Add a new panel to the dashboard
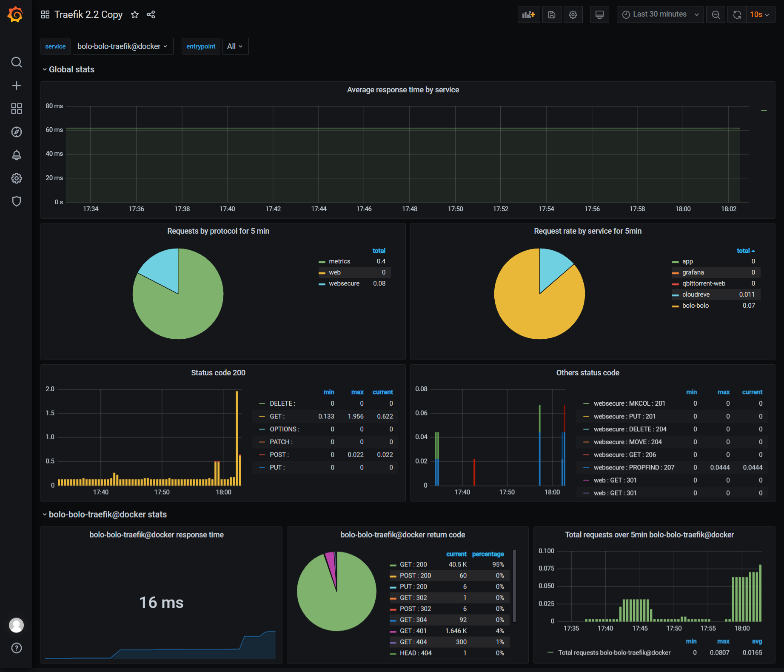The height and width of the screenshot is (672, 784). 529,14
